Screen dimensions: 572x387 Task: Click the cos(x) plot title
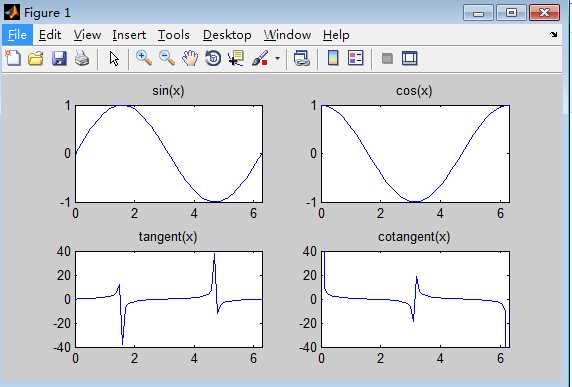[x=414, y=90]
